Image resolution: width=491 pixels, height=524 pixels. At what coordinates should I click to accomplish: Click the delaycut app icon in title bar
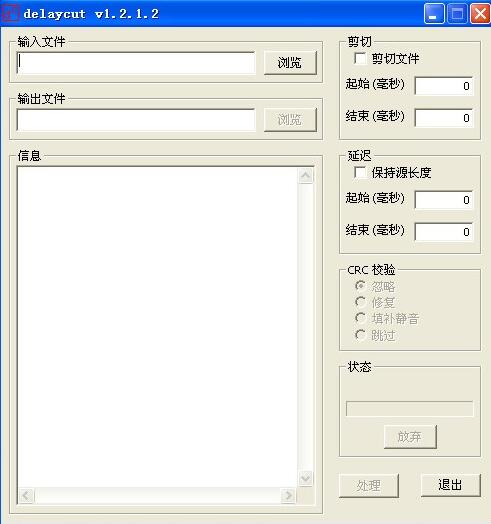[11, 13]
